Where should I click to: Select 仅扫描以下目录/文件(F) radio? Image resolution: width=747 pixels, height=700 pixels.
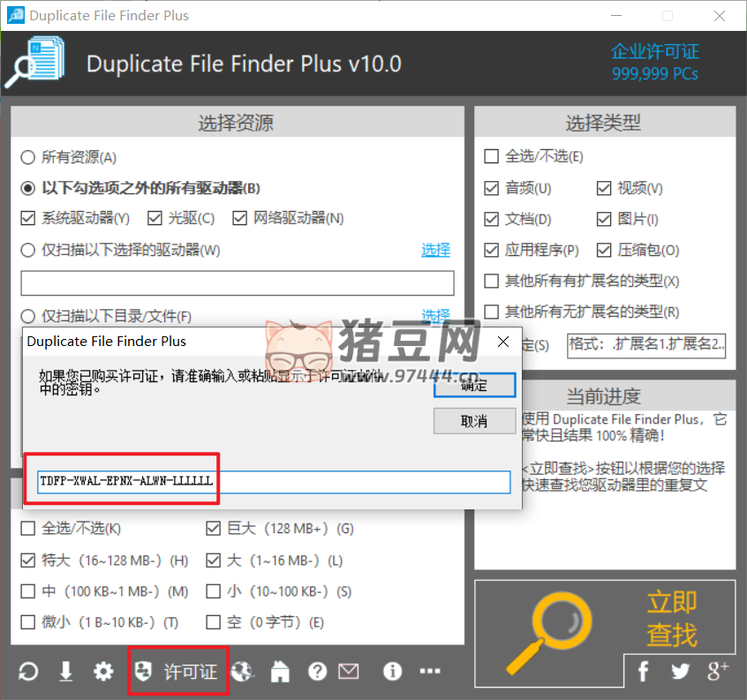tap(106, 316)
